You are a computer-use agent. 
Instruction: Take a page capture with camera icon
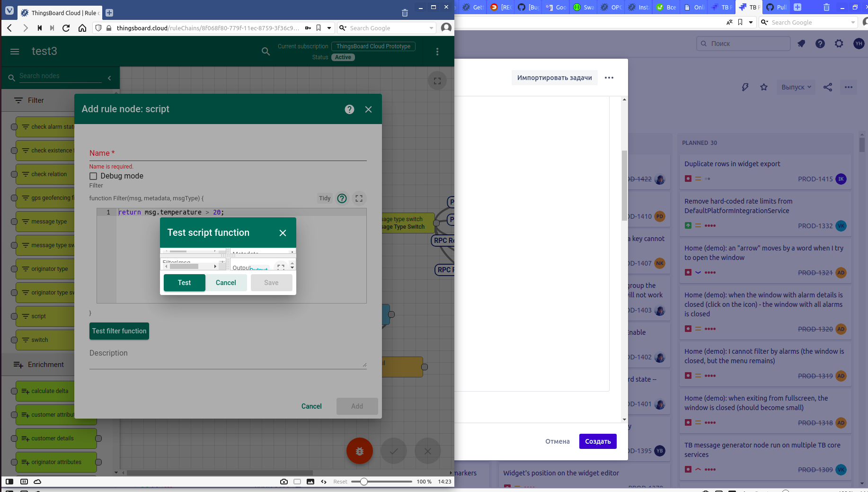click(284, 482)
